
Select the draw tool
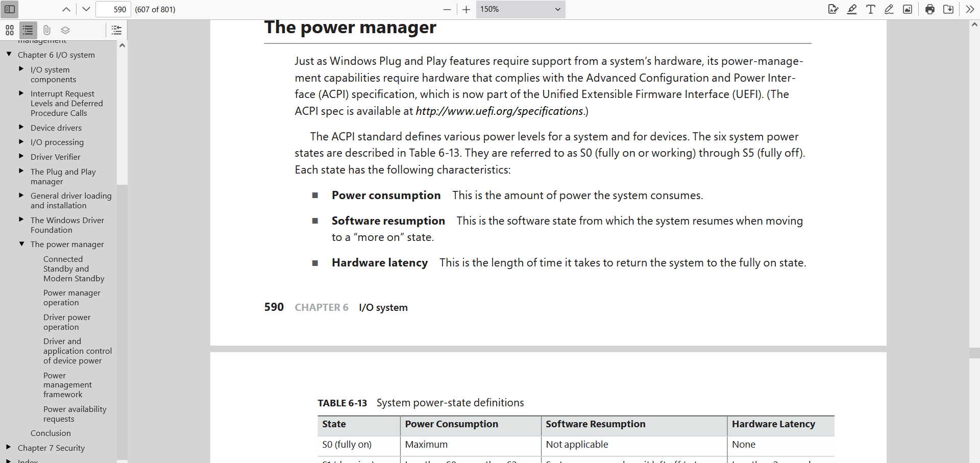889,9
